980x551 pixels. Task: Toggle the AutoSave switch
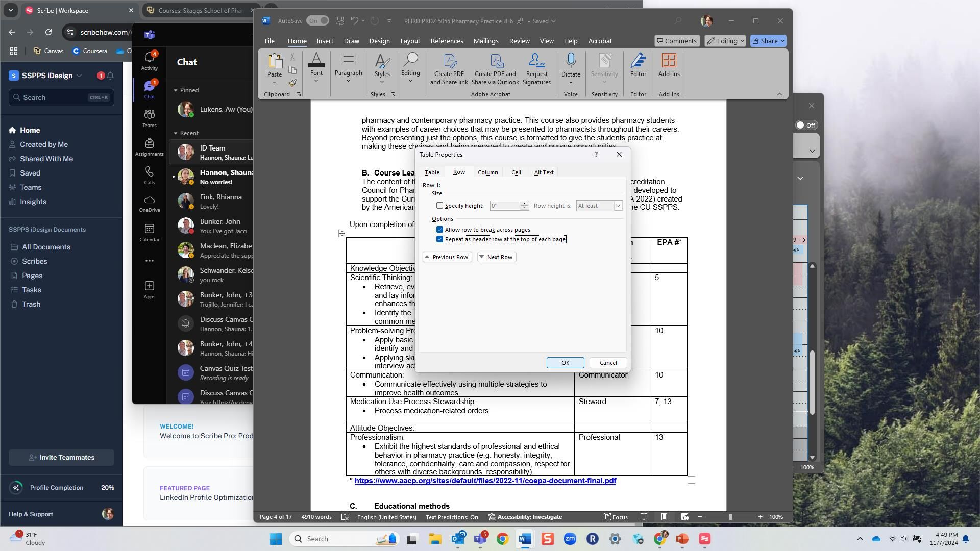click(x=317, y=21)
